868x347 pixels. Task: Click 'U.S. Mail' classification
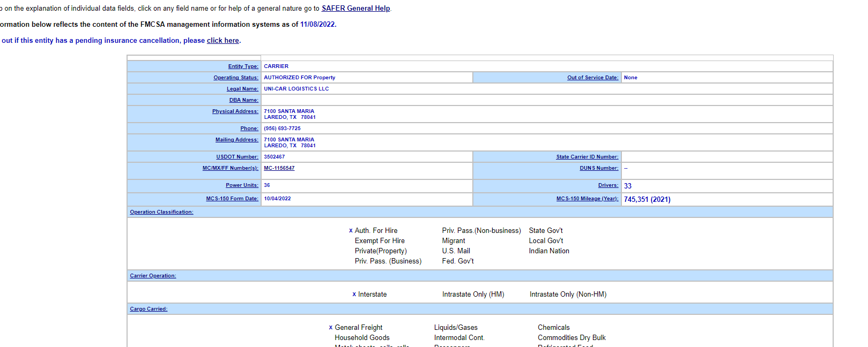point(456,251)
